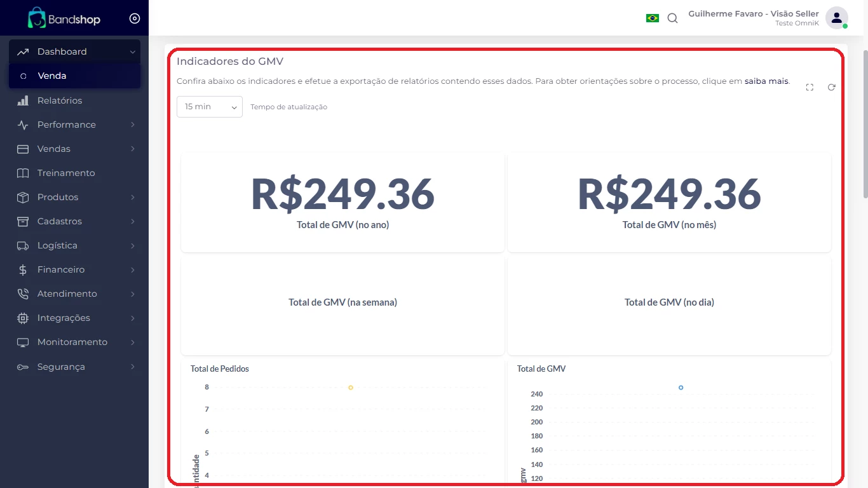This screenshot has height=488, width=868.
Task: Click the saiba mais link
Action: tap(766, 81)
